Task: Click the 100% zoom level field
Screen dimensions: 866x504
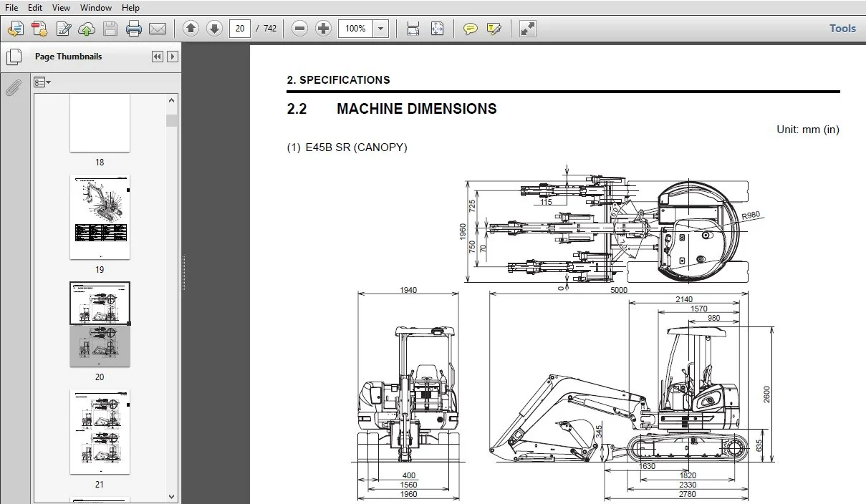Action: click(356, 29)
